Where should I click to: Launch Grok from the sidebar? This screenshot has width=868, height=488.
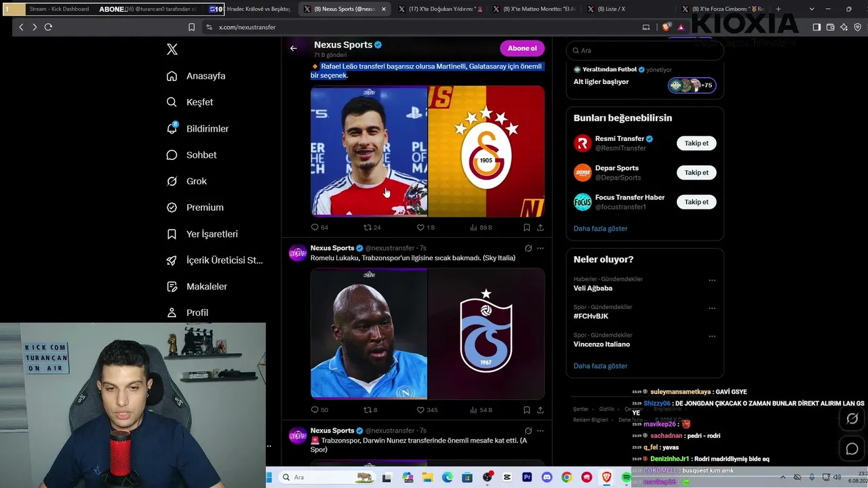[186, 181]
